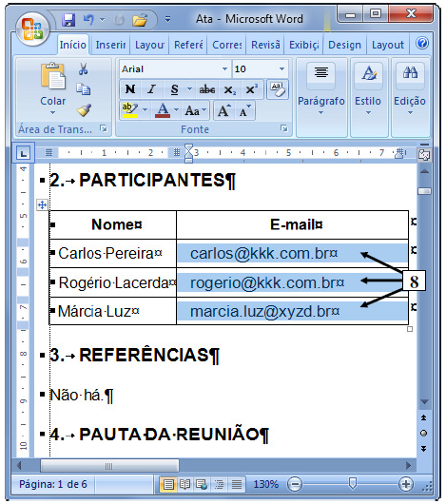Click the marcia.luz@xyzd.br cell
The image size is (446, 504).
coord(292,311)
